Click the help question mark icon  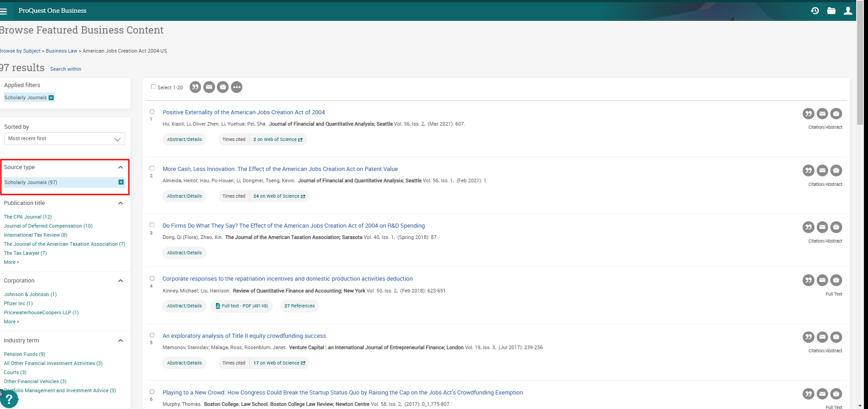point(9,399)
